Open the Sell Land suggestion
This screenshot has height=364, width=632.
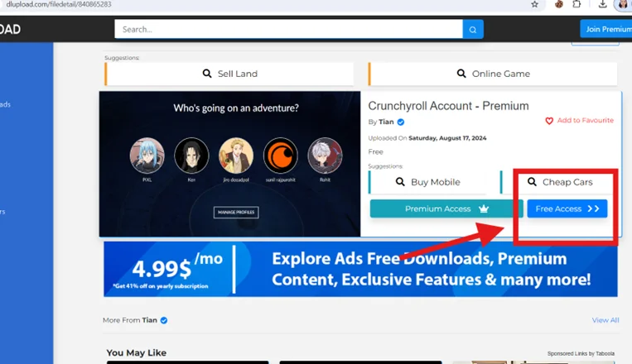(229, 74)
